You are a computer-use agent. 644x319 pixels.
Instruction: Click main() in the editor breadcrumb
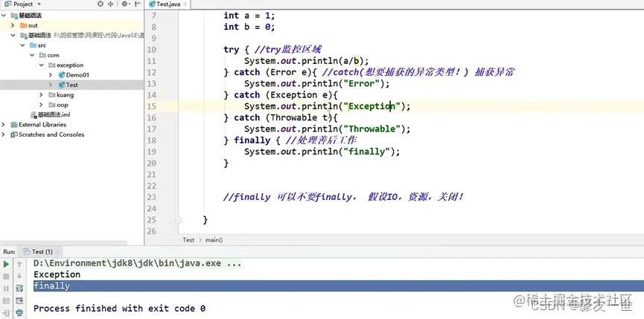tap(214, 240)
